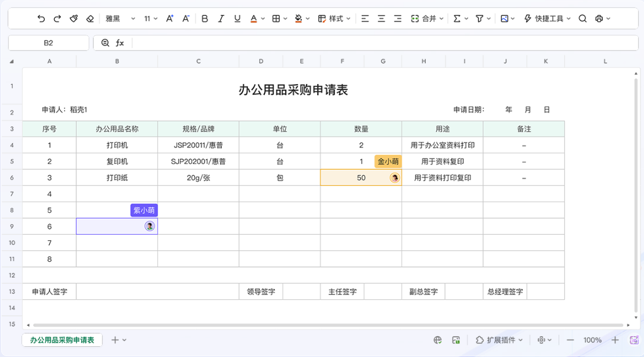Toggle italic formatting
The image size is (644, 357).
pos(221,18)
